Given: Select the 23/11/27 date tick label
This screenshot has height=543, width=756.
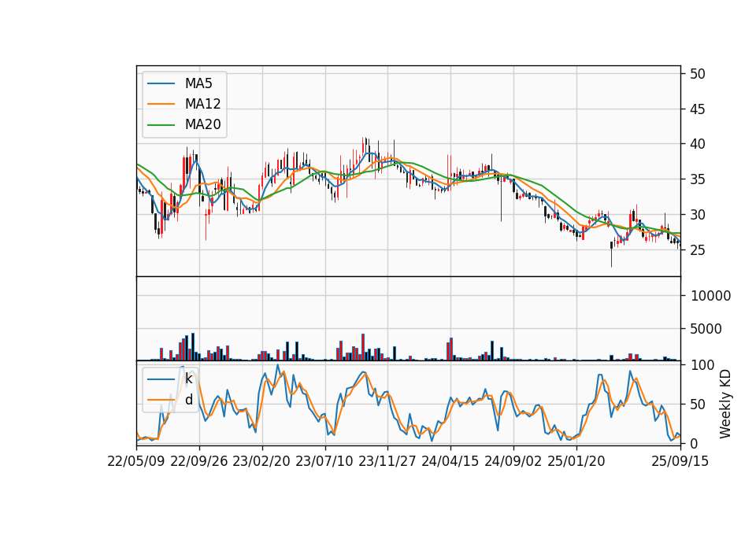Looking at the screenshot, I should tap(387, 461).
